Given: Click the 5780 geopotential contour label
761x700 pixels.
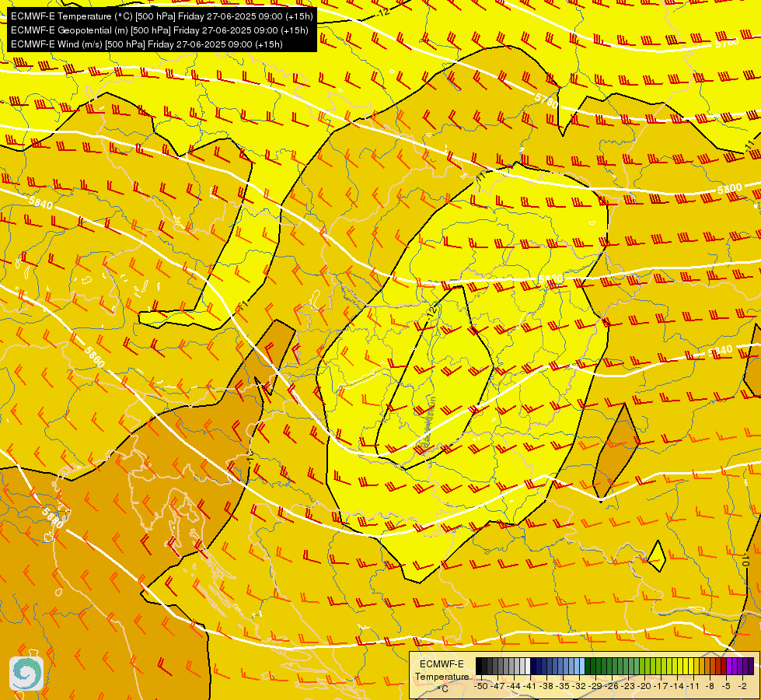Looking at the screenshot, I should coord(546,100).
